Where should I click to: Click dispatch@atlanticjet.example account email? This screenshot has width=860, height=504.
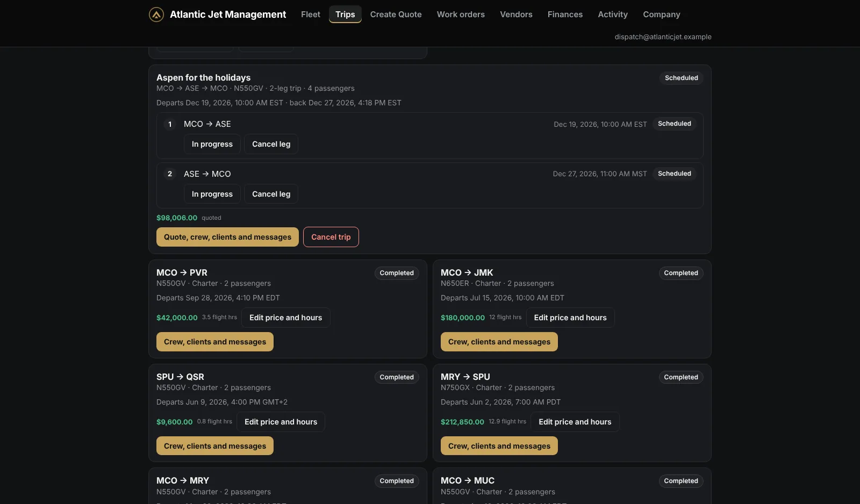[663, 37]
